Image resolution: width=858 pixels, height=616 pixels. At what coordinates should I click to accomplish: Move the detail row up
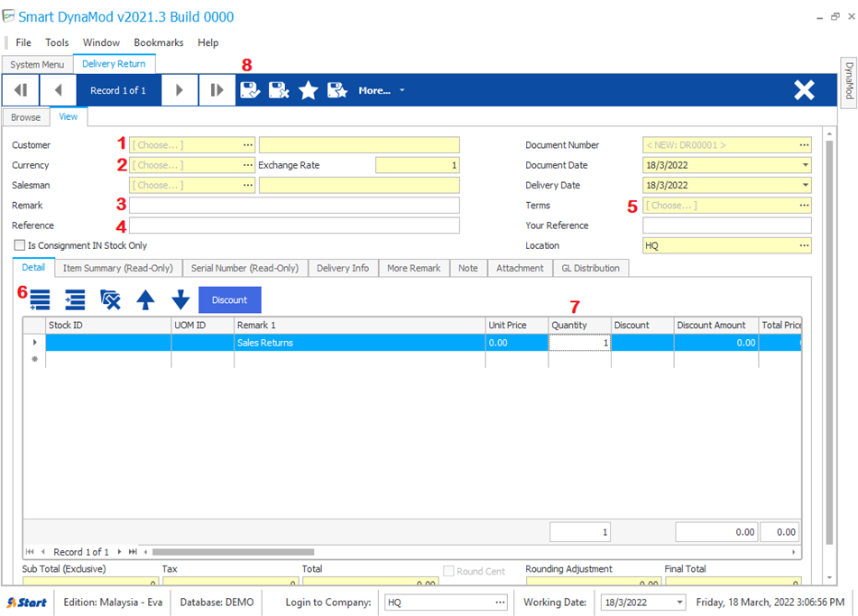[x=145, y=300]
